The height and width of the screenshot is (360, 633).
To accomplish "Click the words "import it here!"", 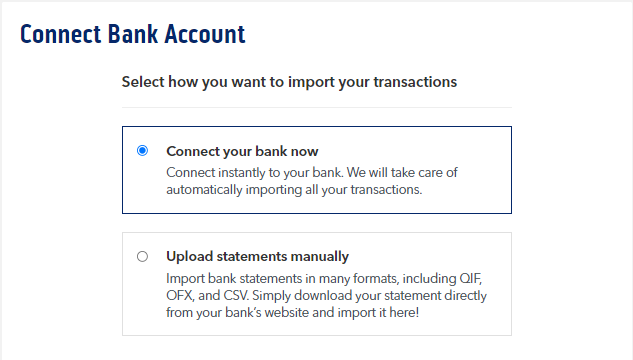I will click(378, 312).
